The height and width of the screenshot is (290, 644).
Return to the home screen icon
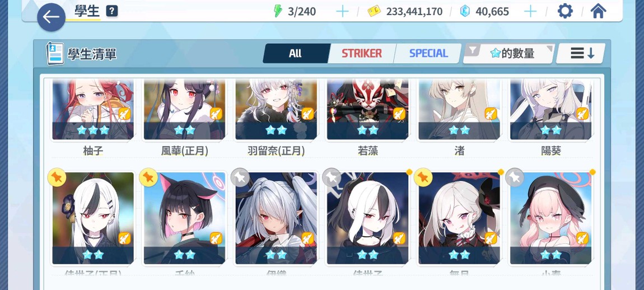pos(599,11)
